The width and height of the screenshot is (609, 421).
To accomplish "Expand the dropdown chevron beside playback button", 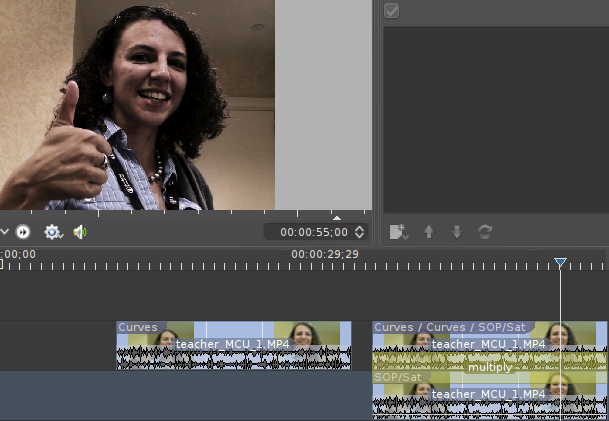I will point(4,232).
